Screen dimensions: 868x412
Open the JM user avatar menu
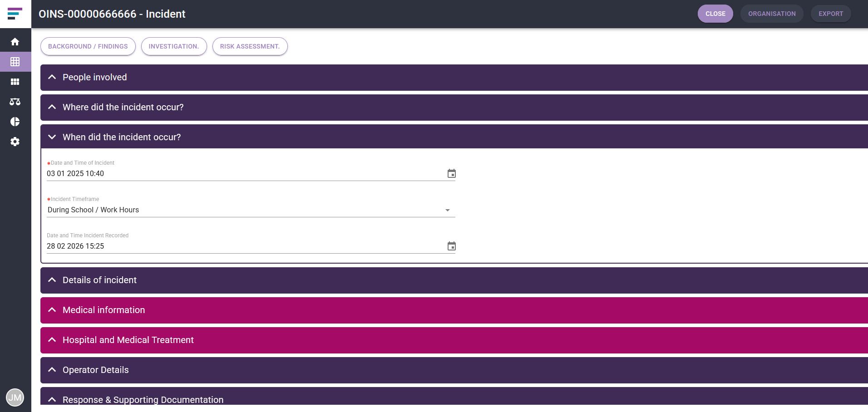[15, 397]
